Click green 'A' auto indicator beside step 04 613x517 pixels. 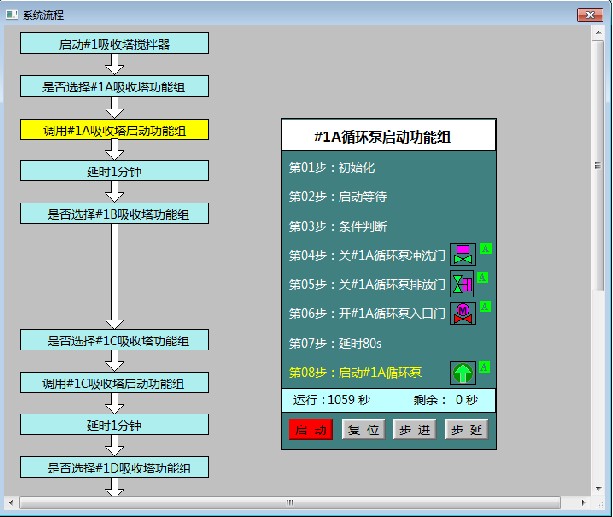tap(484, 248)
